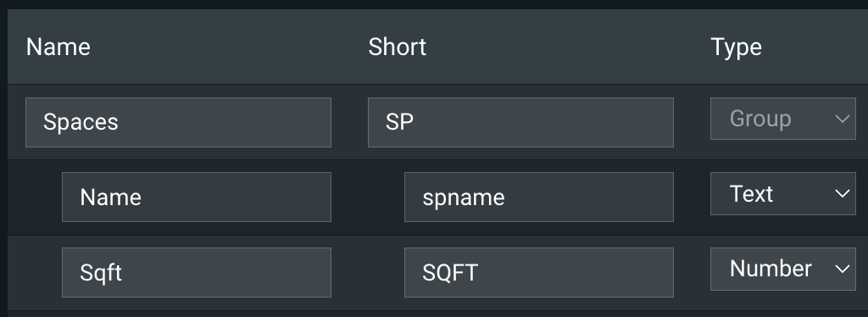The height and width of the screenshot is (317, 868).
Task: Click the chevron icon on the Group dropdown
Action: (x=842, y=119)
